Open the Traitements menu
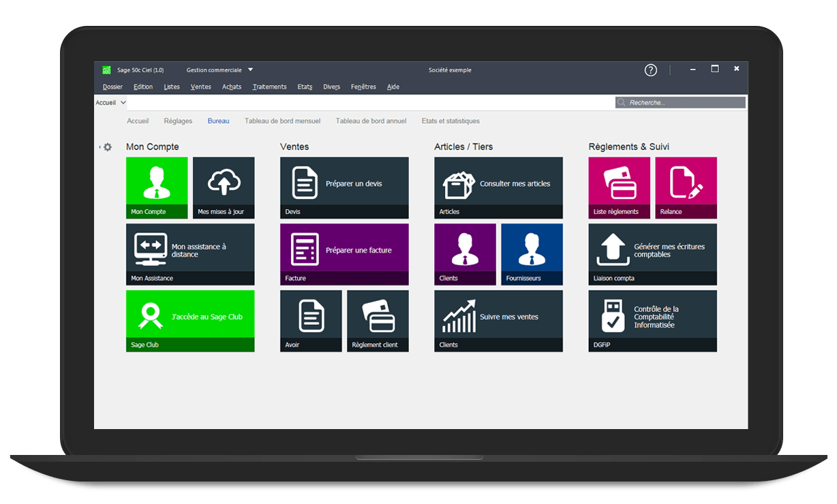The image size is (837, 504). tap(269, 86)
